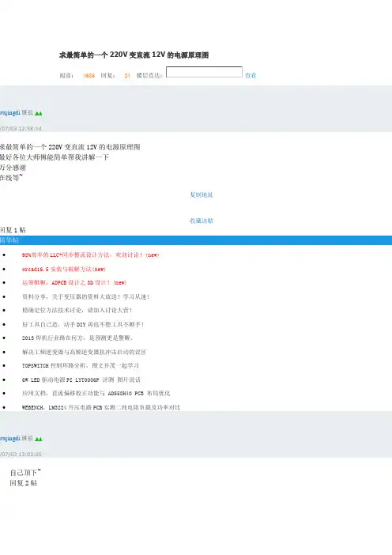Click the 查看 link next to floor input

click(x=251, y=75)
